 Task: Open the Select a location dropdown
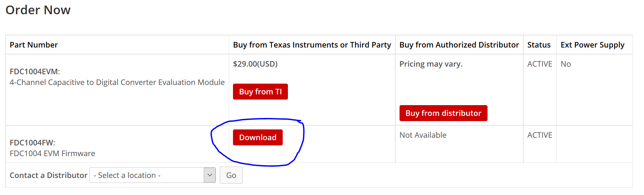point(152,175)
